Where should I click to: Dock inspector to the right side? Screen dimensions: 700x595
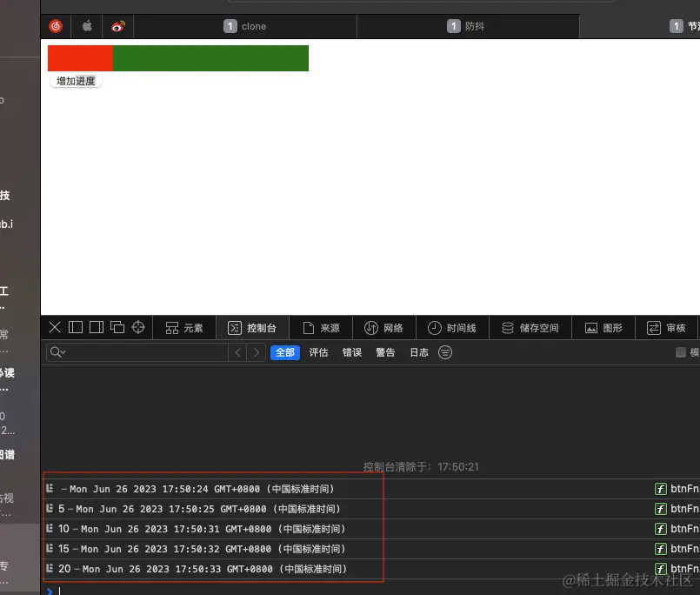coord(97,327)
